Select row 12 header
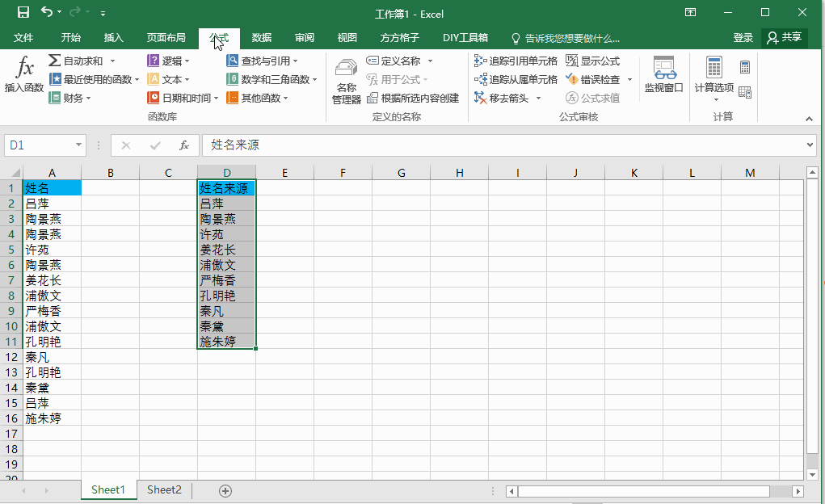This screenshot has height=504, width=825. pyautogui.click(x=11, y=357)
